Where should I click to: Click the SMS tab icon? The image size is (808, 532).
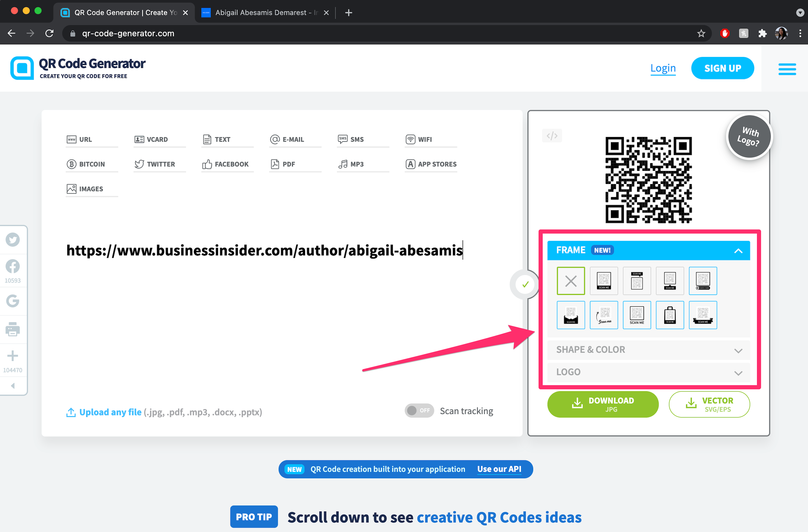343,139
